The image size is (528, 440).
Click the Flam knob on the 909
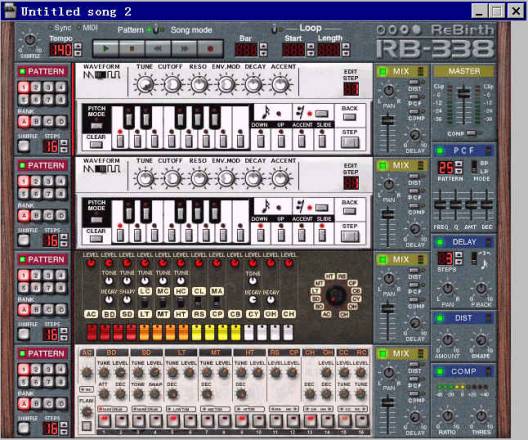point(87,412)
